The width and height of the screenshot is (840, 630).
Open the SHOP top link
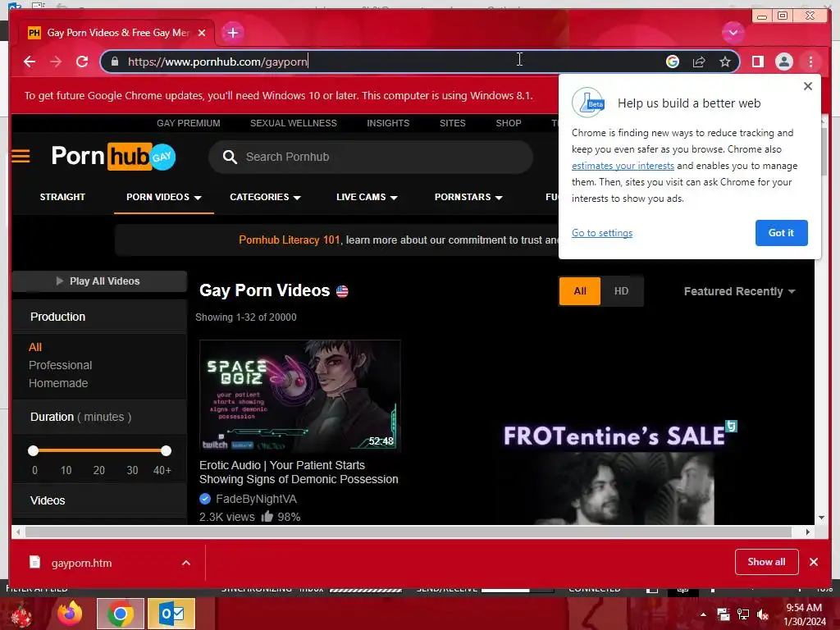(x=509, y=123)
